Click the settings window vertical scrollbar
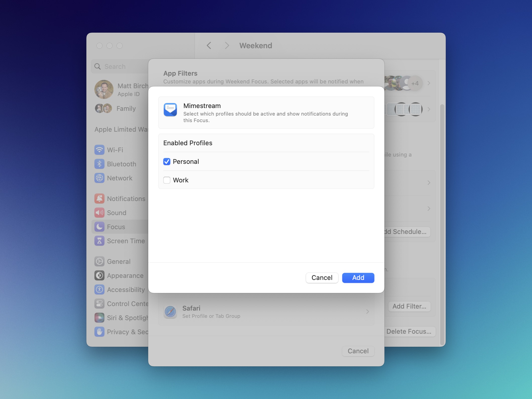 point(442,225)
